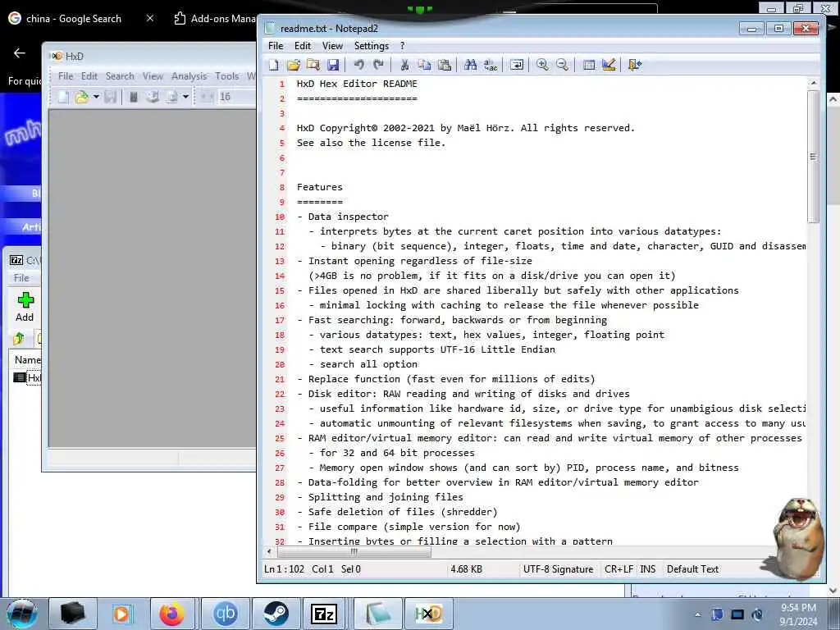Click the 4.68 KB file size in status bar
Screen dimensions: 840x630
466,569
